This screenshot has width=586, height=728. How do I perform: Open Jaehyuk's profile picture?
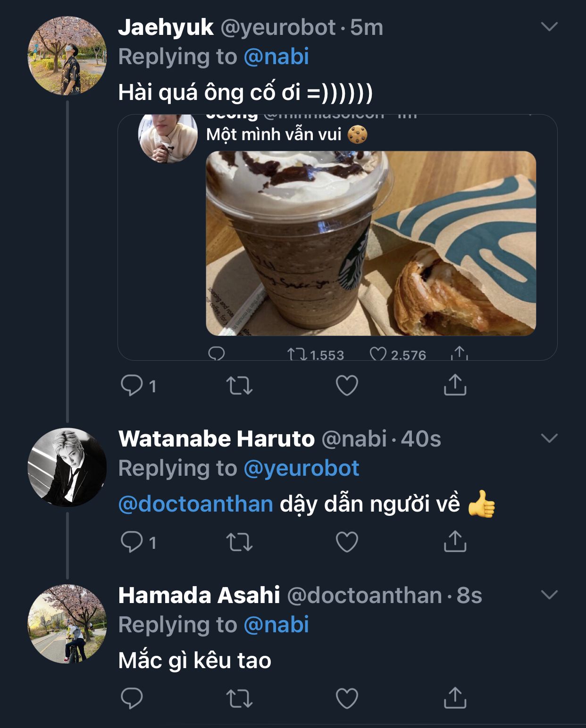click(67, 56)
